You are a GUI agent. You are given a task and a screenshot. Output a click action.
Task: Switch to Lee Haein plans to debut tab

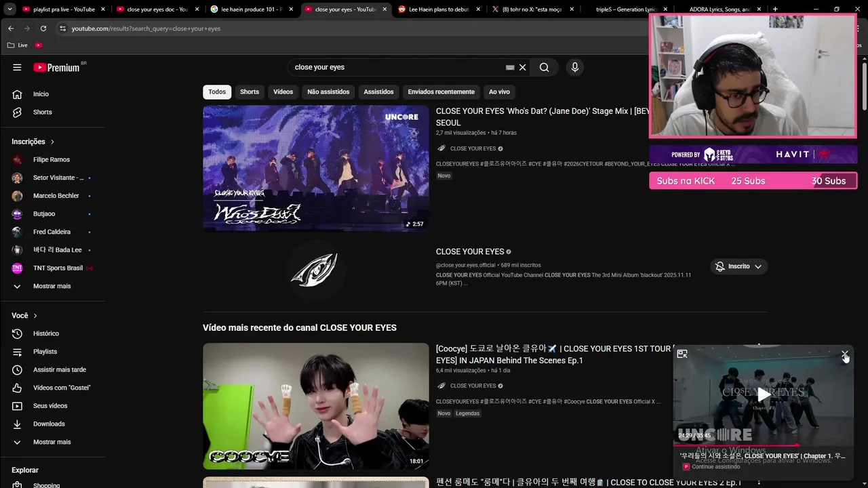coord(439,9)
